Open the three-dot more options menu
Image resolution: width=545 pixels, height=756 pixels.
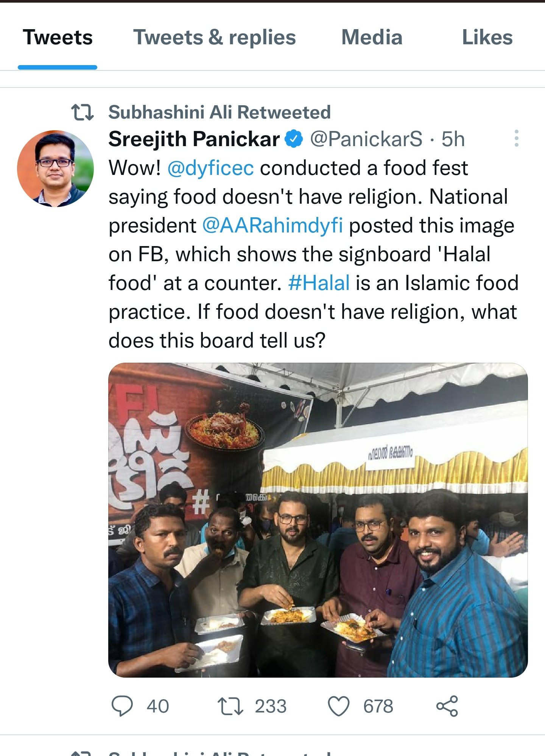pos(516,139)
